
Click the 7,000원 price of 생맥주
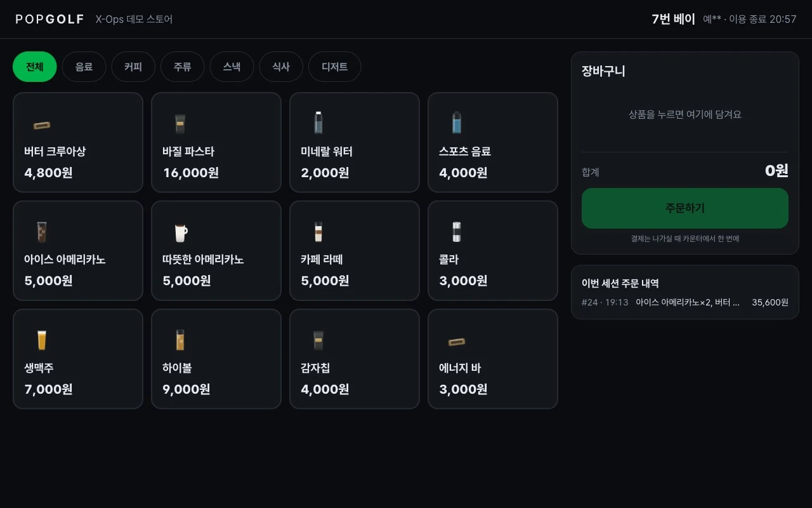click(x=49, y=389)
